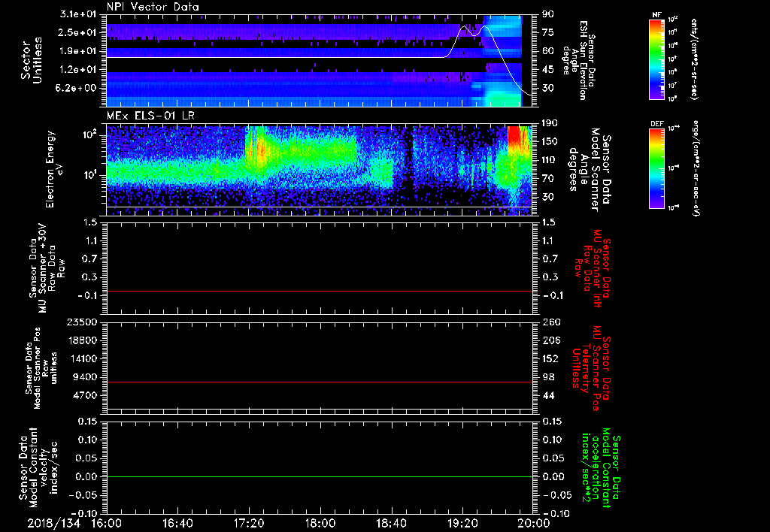Click the '206' telemetry tick label

[x=550, y=340]
